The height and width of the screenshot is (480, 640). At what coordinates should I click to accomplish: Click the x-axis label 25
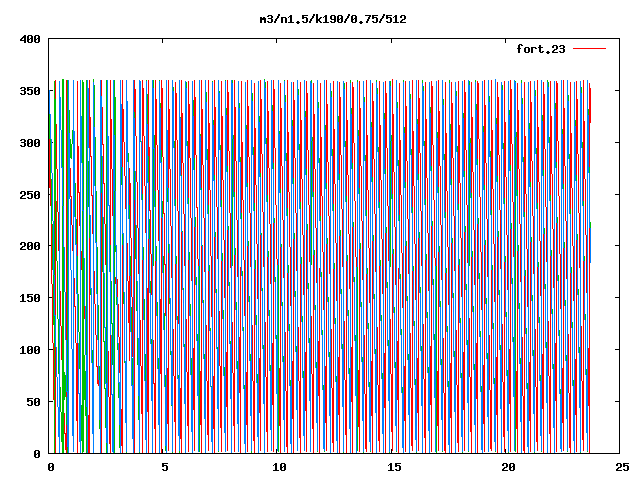pos(622,467)
